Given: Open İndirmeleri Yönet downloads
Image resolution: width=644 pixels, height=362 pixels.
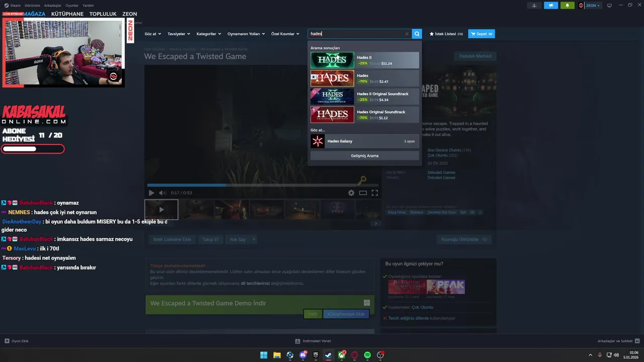Looking at the screenshot, I should tap(313, 341).
